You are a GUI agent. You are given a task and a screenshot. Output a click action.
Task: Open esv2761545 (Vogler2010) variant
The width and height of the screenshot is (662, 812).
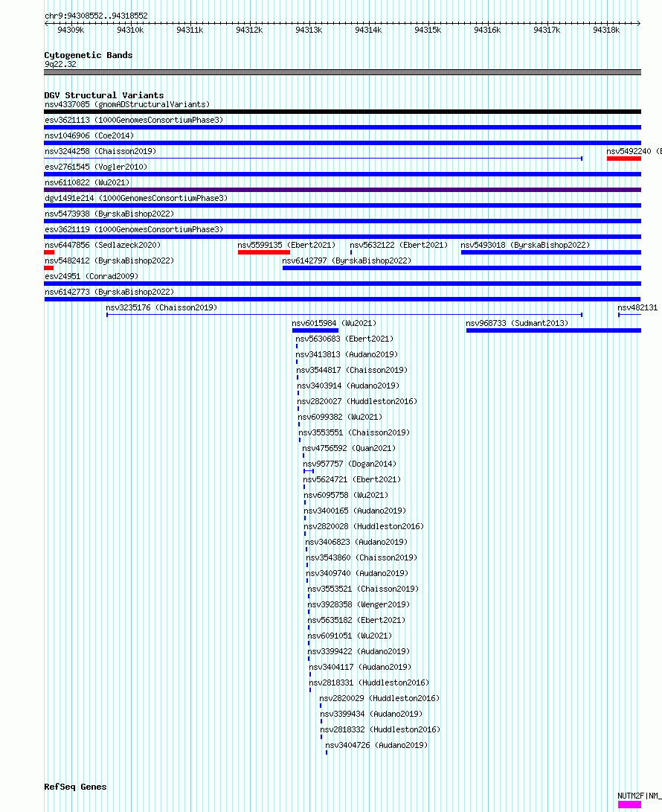tap(96, 167)
